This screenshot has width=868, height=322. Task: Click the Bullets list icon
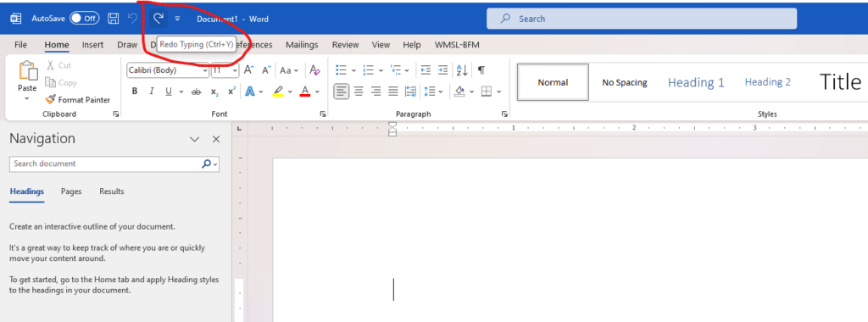tap(341, 70)
